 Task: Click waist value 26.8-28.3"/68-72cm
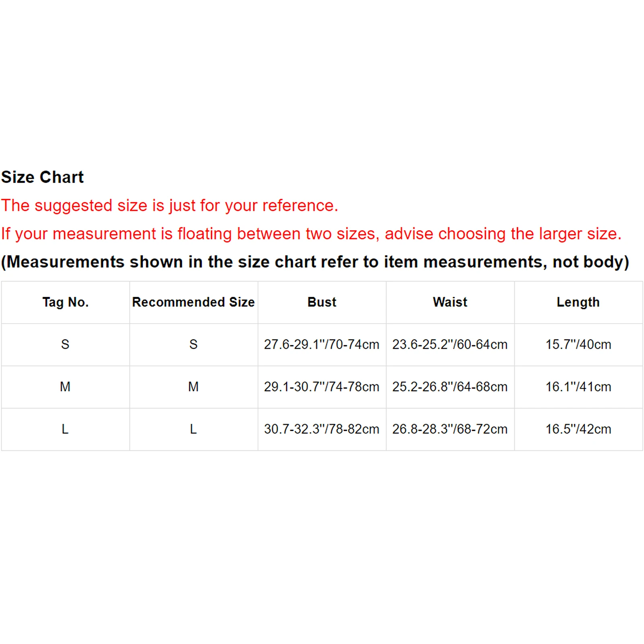[450, 429]
